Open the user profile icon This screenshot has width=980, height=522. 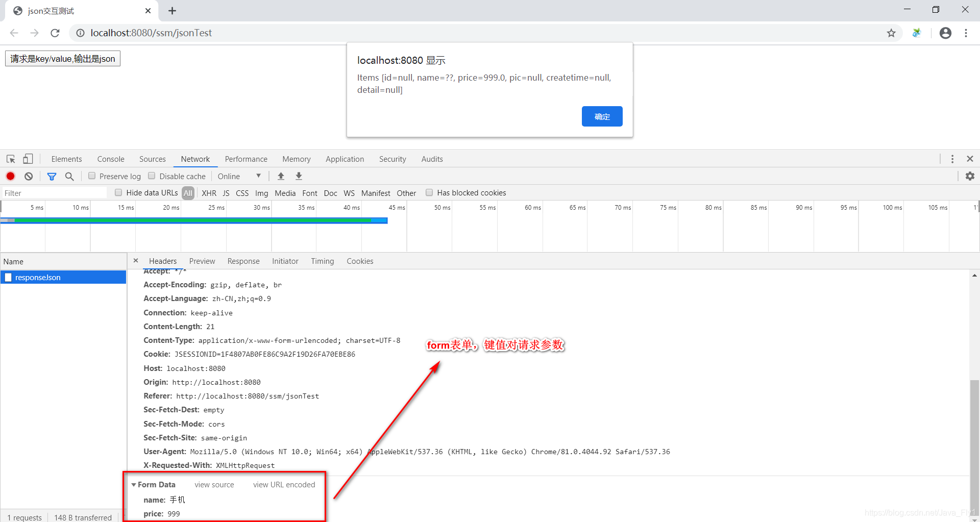(x=945, y=33)
